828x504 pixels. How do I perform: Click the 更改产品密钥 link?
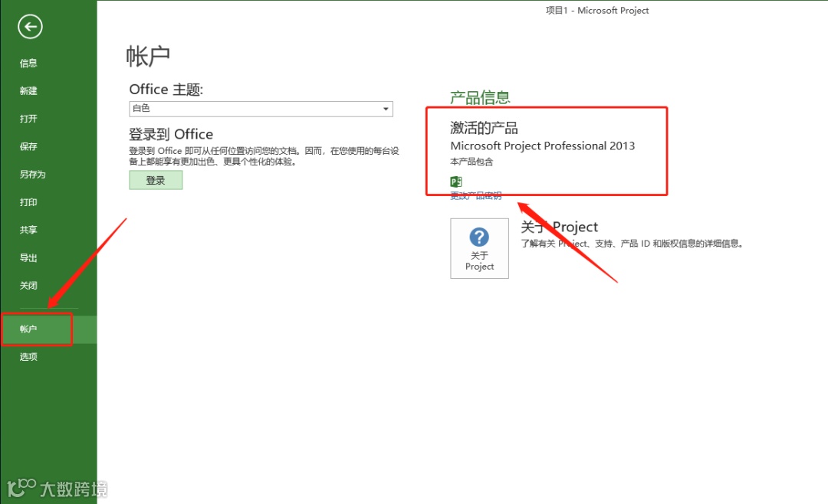click(476, 196)
